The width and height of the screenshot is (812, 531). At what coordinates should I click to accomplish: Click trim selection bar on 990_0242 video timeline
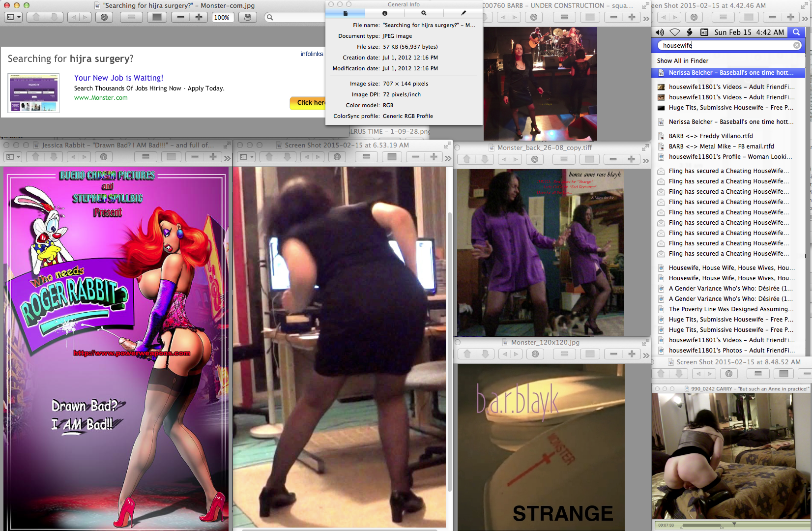click(x=702, y=526)
